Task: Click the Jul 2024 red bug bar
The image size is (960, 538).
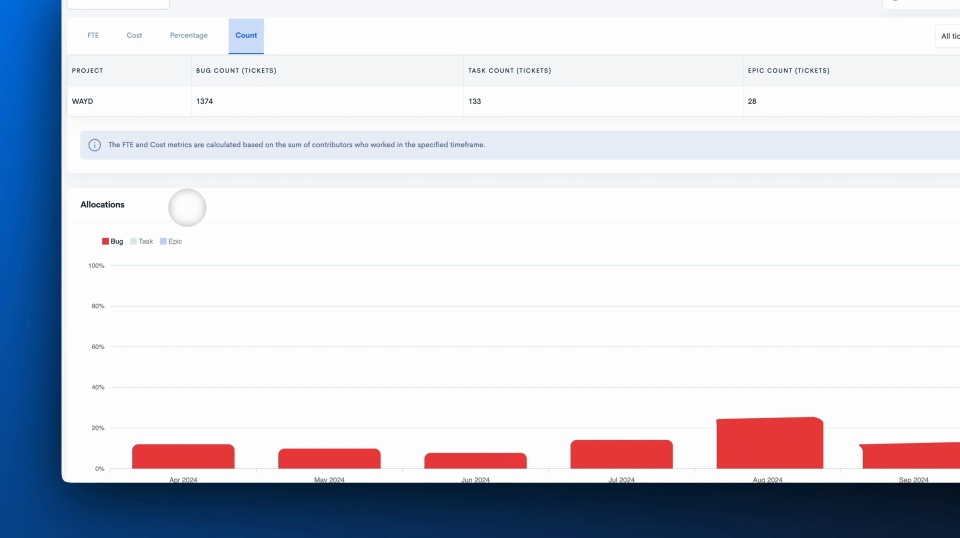Action: click(x=621, y=454)
